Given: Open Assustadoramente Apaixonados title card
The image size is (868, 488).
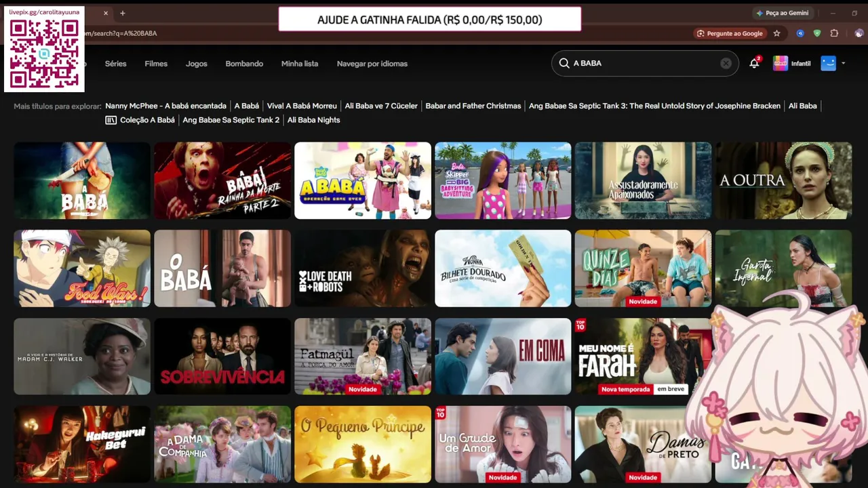Looking at the screenshot, I should (x=644, y=180).
